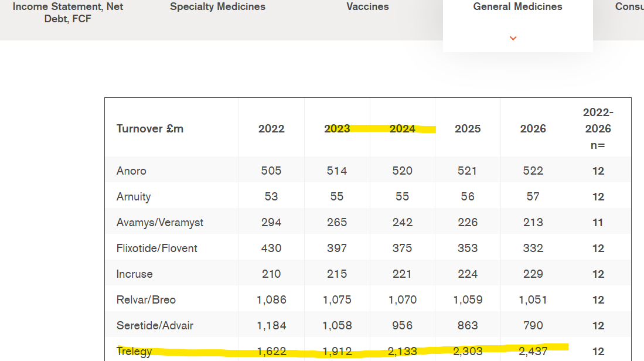Select the Incruse row label
Image resolution: width=644 pixels, height=361 pixels.
134,274
